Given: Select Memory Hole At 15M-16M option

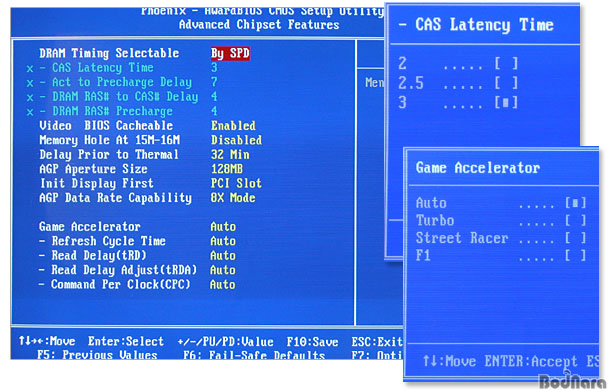Looking at the screenshot, I should pos(109,140).
